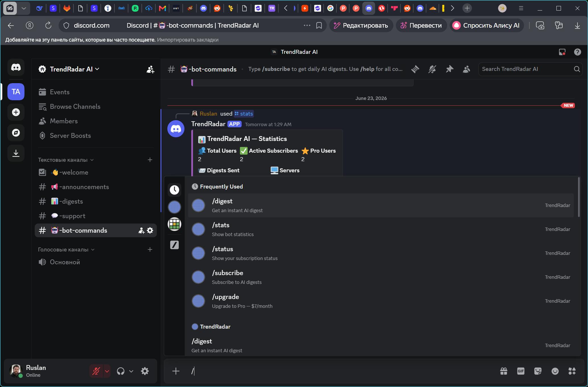Viewport: 588px width, 387px height.
Task: Open Discord direct messages home icon
Action: click(16, 67)
